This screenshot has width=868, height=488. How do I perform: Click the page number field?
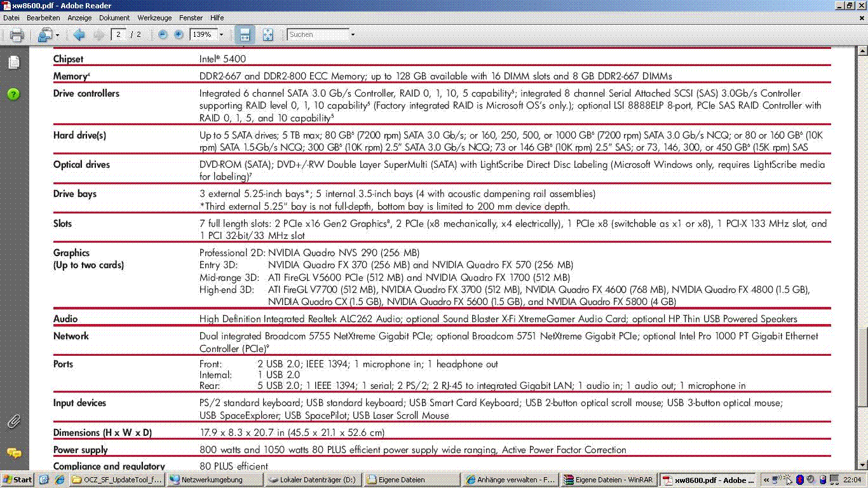coord(118,35)
